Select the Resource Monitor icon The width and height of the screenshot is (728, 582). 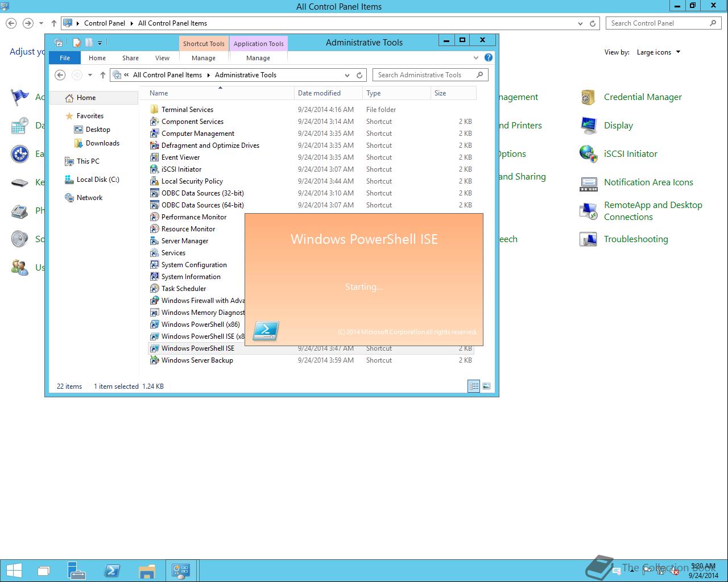pos(154,229)
